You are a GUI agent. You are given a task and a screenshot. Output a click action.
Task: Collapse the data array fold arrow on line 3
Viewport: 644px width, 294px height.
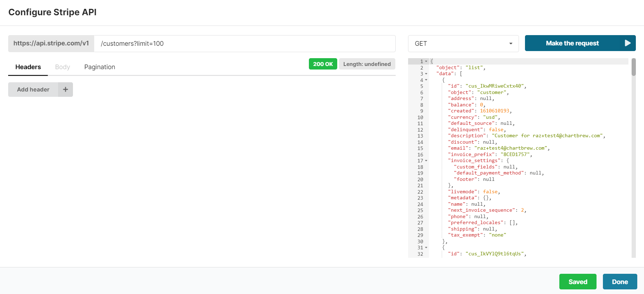[426, 74]
